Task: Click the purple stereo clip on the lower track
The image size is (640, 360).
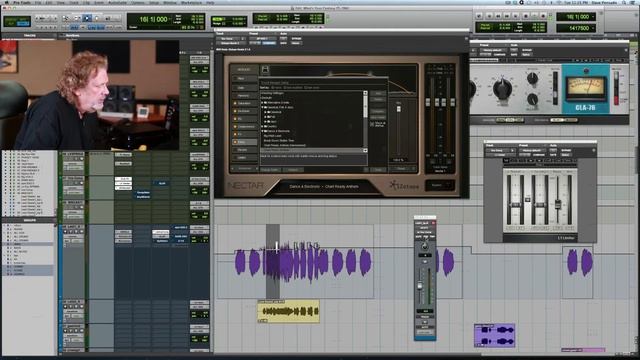Action: point(494,336)
